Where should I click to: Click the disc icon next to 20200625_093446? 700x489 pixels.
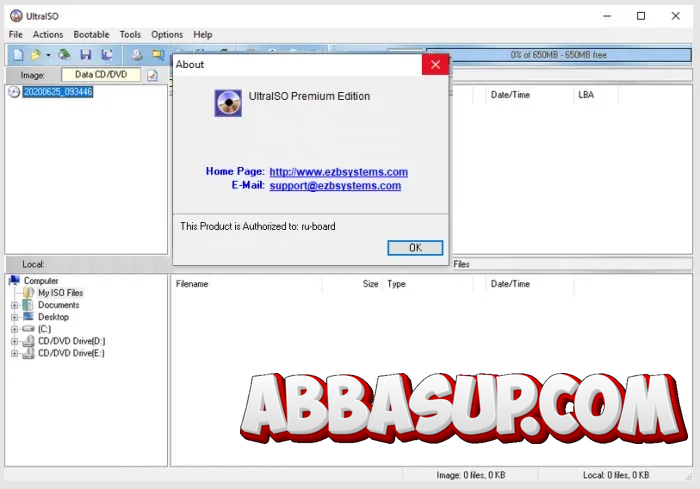(14, 92)
